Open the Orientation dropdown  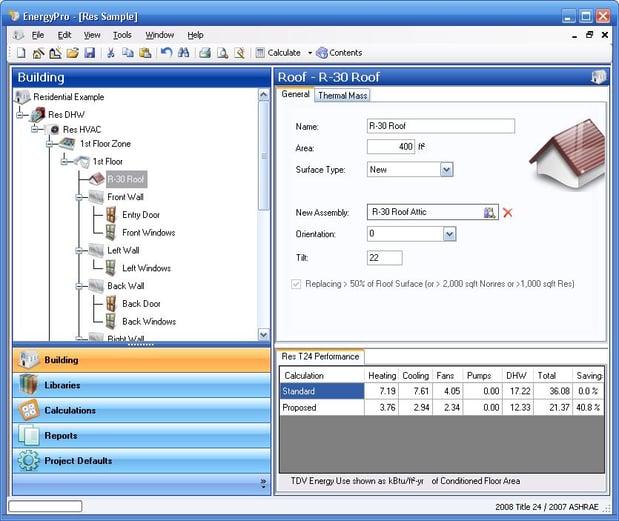point(449,234)
